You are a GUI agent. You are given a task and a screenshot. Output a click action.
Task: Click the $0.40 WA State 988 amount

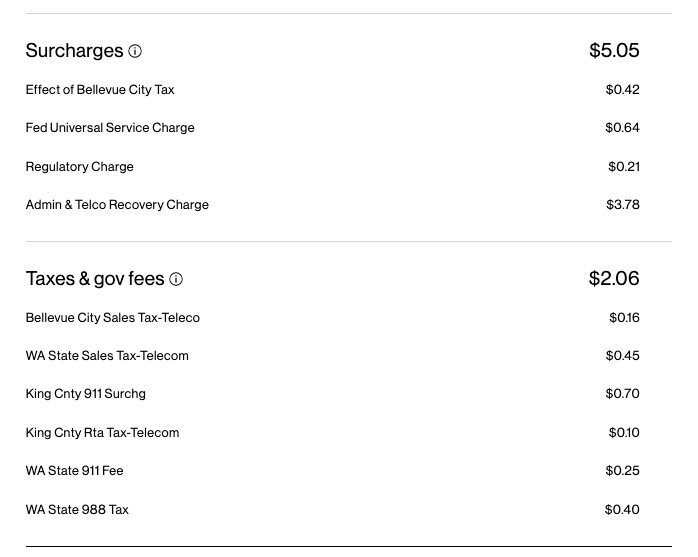pyautogui.click(x=622, y=510)
